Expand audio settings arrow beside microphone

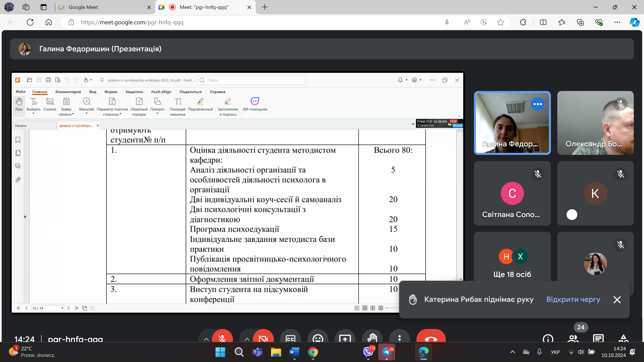click(206, 339)
